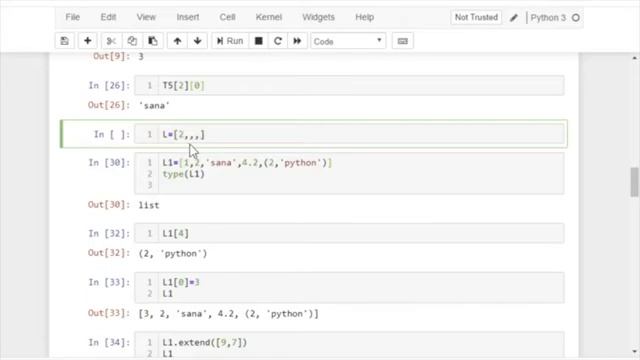Click the Python 3 kernel indicator
The height and width of the screenshot is (360, 640).
click(x=548, y=18)
